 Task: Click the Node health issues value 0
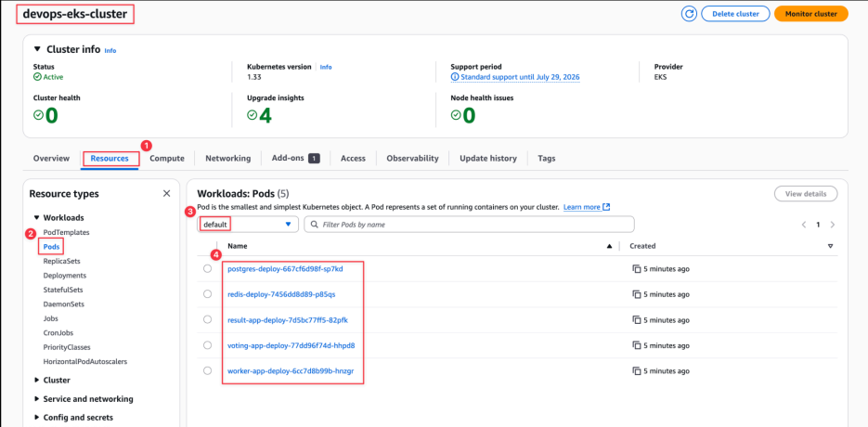pyautogui.click(x=469, y=115)
